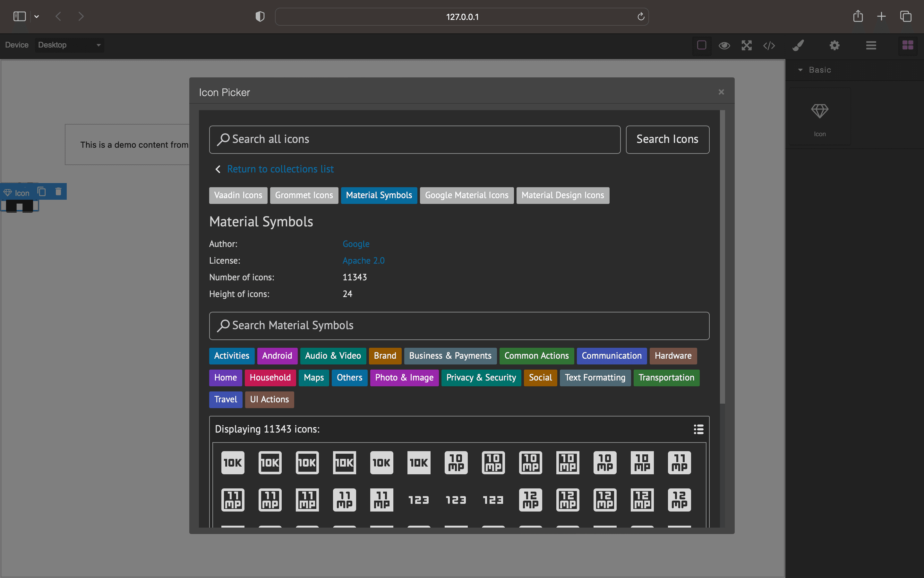Viewport: 924px width, 578px height.
Task: Open the Device selector dropdown
Action: tap(70, 45)
